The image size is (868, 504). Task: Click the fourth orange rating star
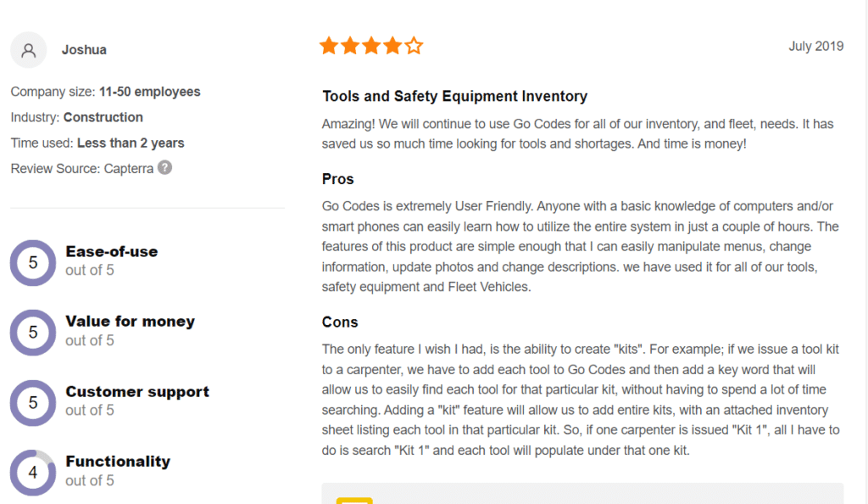pos(392,46)
